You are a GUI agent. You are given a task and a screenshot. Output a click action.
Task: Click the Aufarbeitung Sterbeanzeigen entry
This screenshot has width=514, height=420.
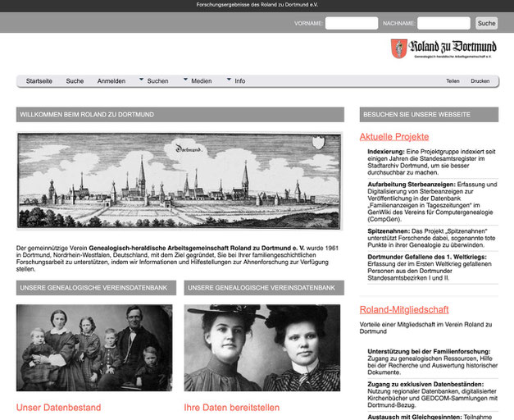click(x=433, y=202)
